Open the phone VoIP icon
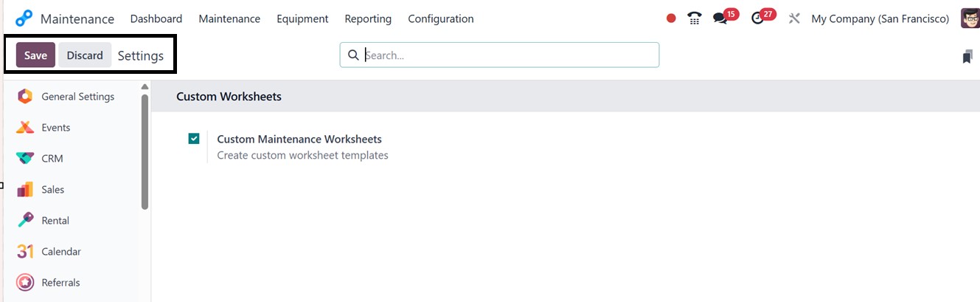980x302 pixels. click(694, 18)
